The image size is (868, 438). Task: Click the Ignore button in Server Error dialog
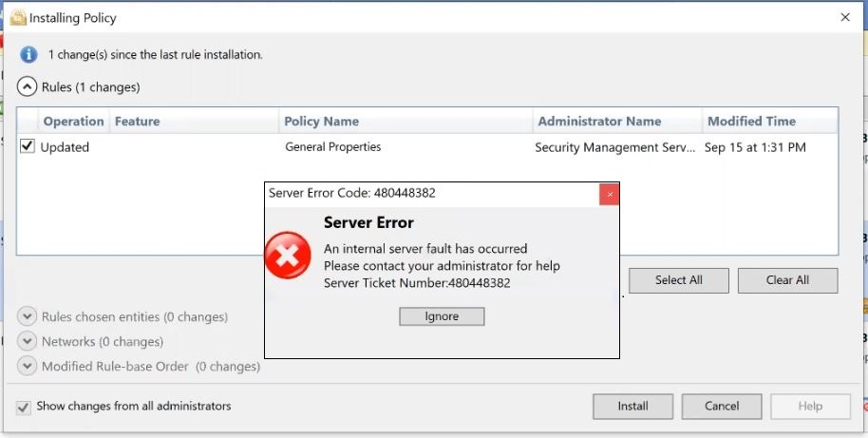click(x=442, y=316)
